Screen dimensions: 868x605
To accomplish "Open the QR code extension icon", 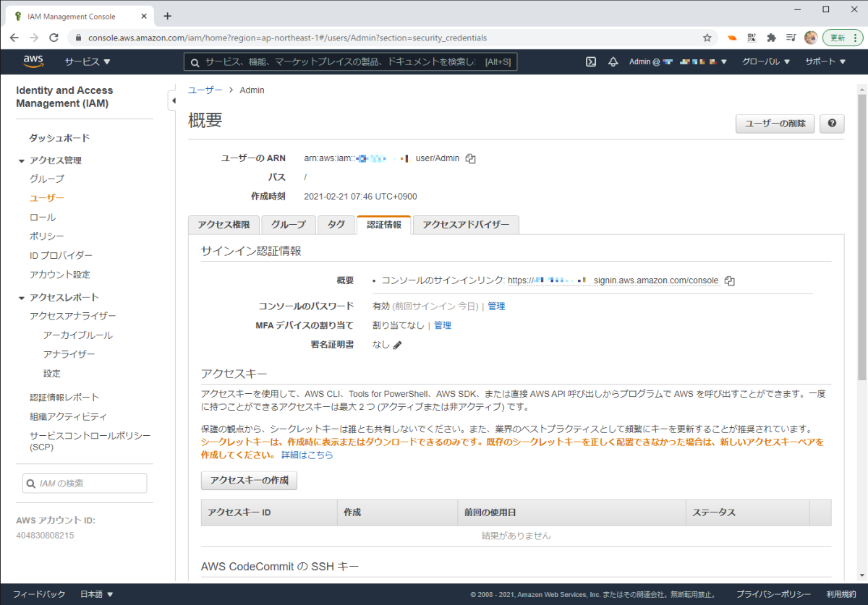I will 752,38.
